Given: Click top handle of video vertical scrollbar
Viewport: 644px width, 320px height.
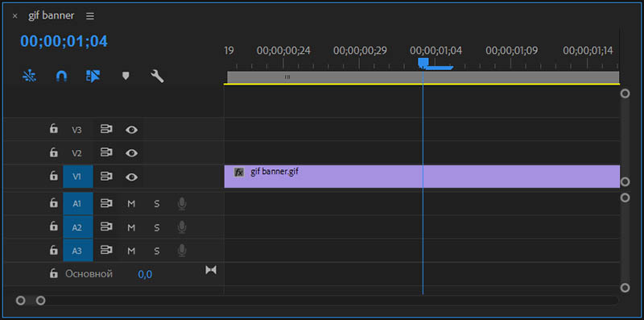Looking at the screenshot, I should pos(625,94).
